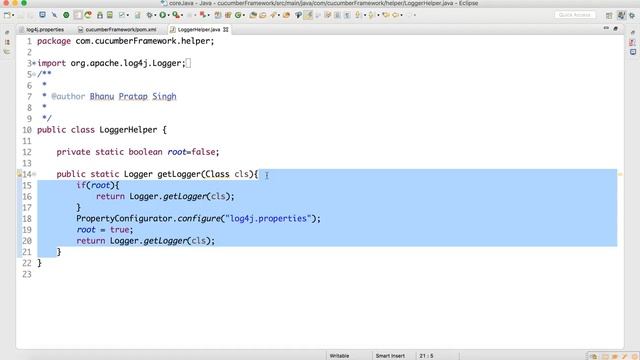Screen dimensions: 640x360
Task: Click the Run External Tools icon
Action: click(176, 15)
